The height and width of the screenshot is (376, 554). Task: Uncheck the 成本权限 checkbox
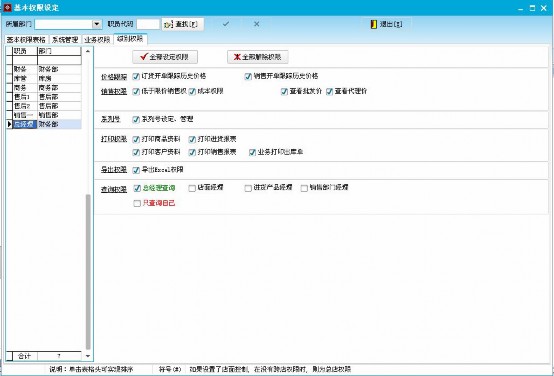[x=192, y=92]
